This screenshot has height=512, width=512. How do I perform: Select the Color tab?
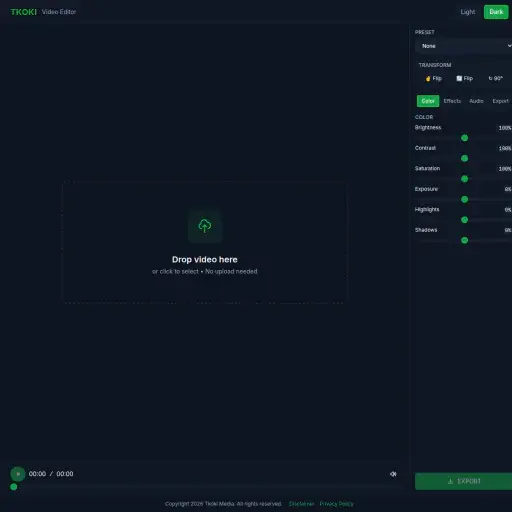pos(428,101)
